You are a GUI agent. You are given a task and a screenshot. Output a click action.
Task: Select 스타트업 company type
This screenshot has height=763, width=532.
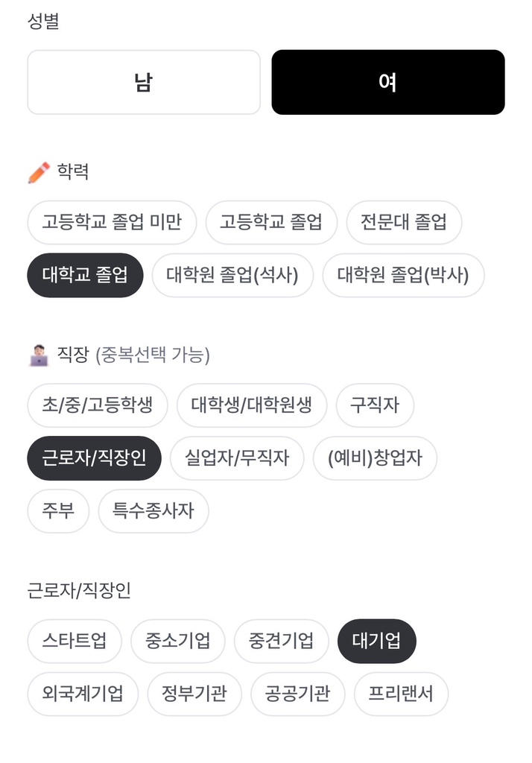coord(74,641)
